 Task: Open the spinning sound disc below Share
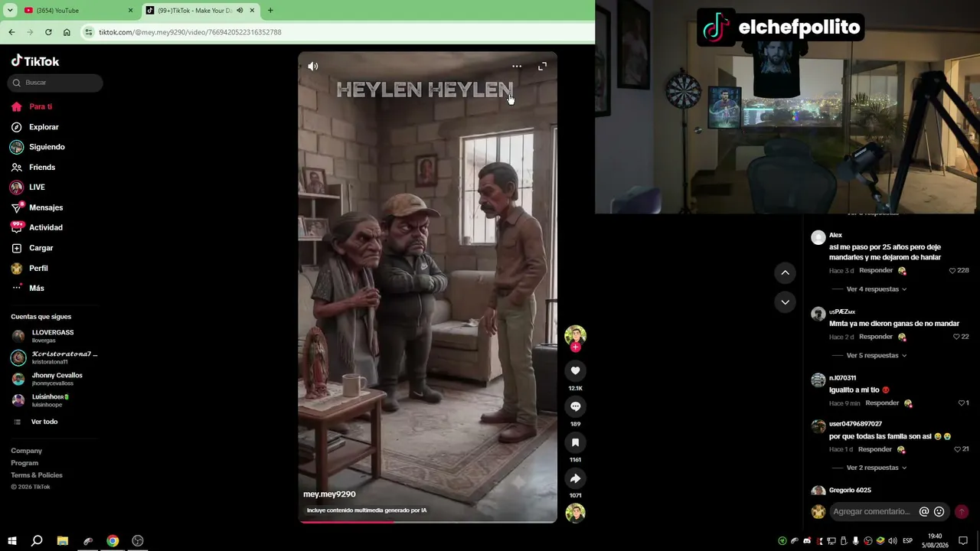[x=575, y=514]
